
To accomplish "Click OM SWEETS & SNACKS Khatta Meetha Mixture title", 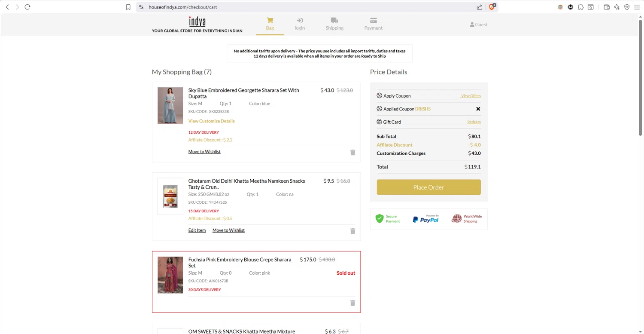I will (242, 331).
